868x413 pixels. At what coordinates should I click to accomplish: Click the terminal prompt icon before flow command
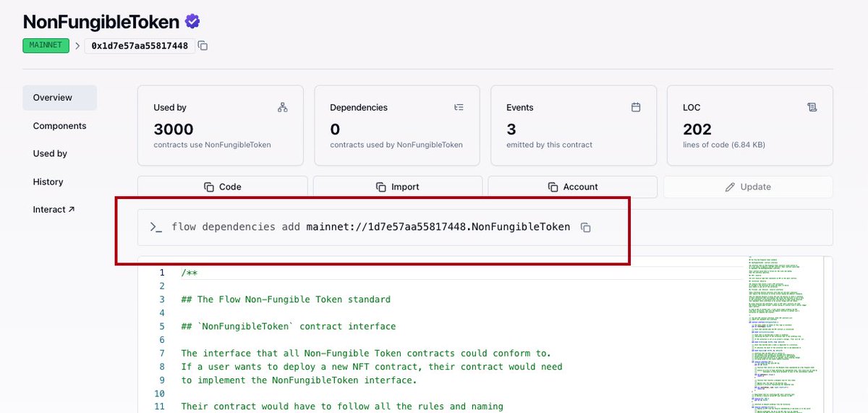pyautogui.click(x=156, y=227)
